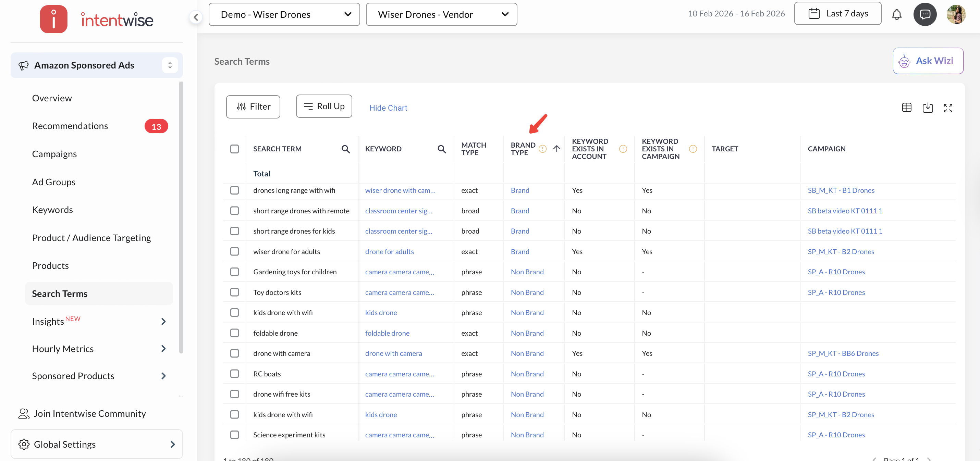This screenshot has width=980, height=461.
Task: Open the Keywords sidebar item
Action: [x=52, y=210]
